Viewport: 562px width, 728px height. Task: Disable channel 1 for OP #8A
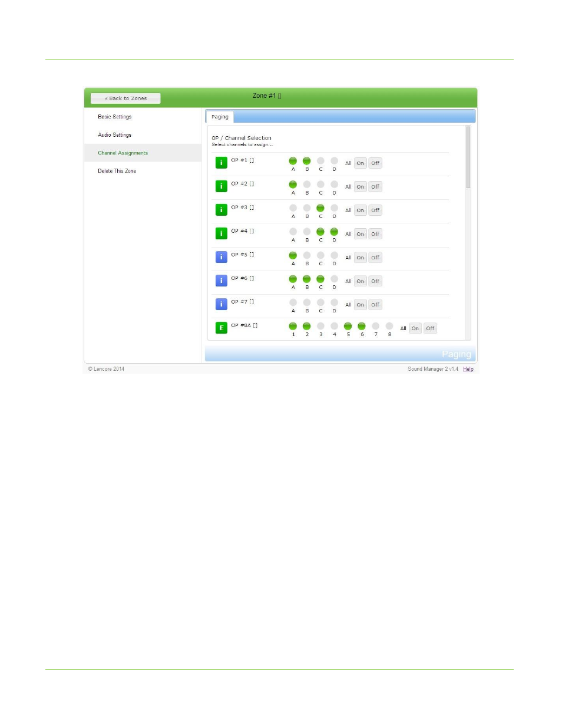293,326
